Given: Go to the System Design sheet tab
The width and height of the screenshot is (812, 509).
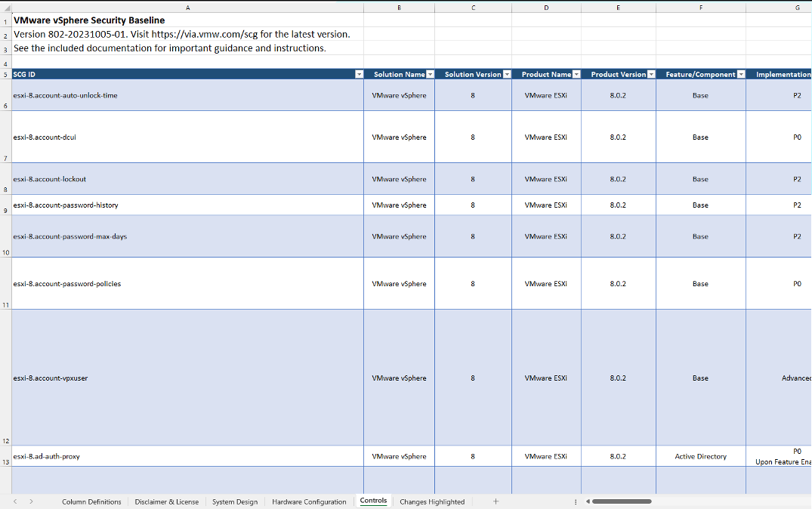Looking at the screenshot, I should point(235,501).
